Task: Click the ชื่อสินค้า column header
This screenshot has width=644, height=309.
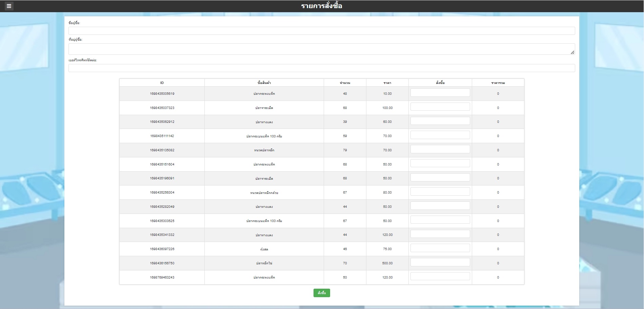Action: point(264,83)
